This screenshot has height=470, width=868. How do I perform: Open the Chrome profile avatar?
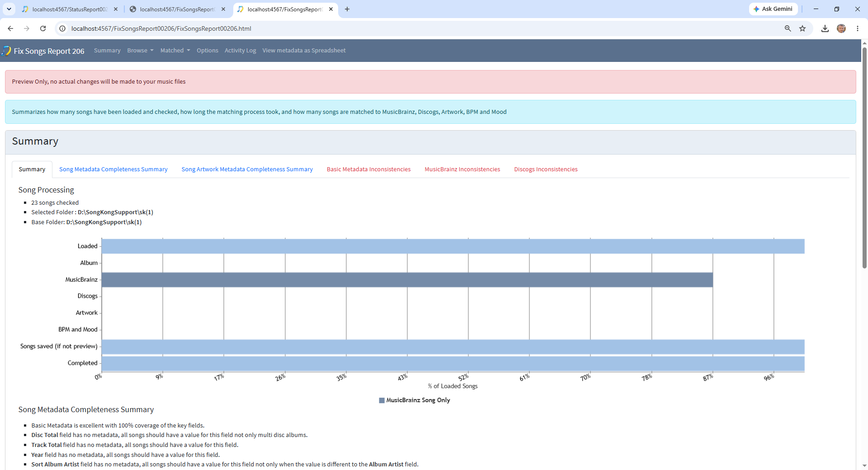point(841,28)
